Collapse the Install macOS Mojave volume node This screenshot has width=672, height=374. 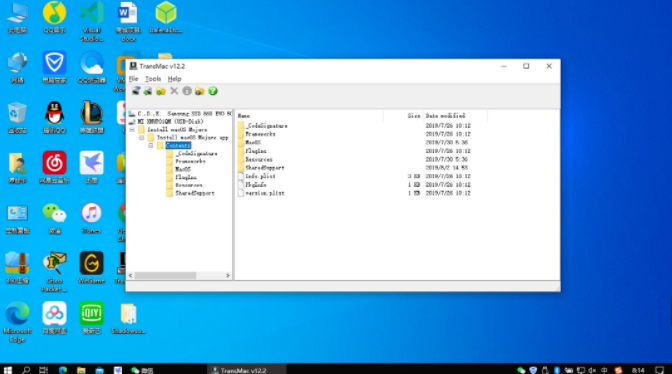point(132,129)
